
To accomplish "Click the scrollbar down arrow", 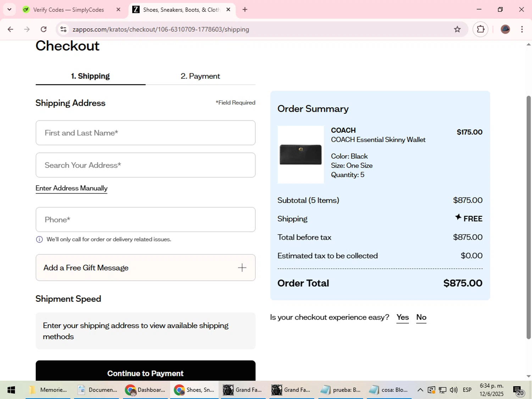I will (x=528, y=376).
